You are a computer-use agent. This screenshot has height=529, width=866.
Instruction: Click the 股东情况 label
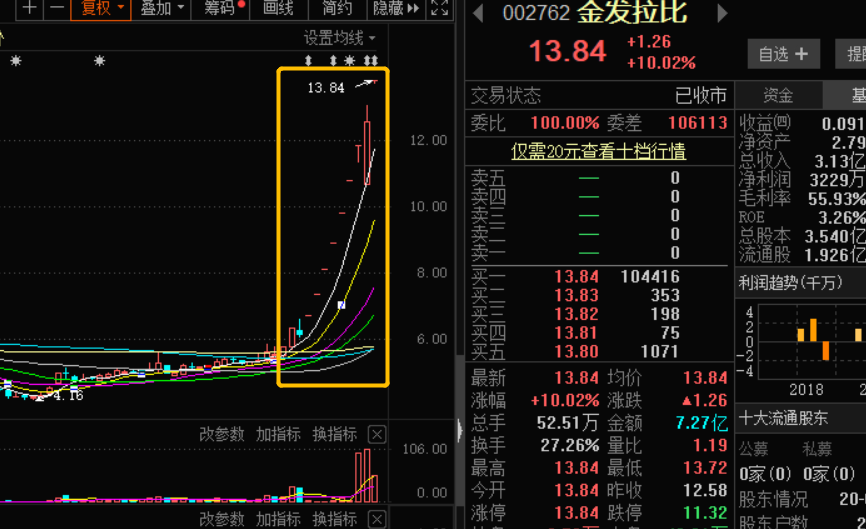point(773,499)
